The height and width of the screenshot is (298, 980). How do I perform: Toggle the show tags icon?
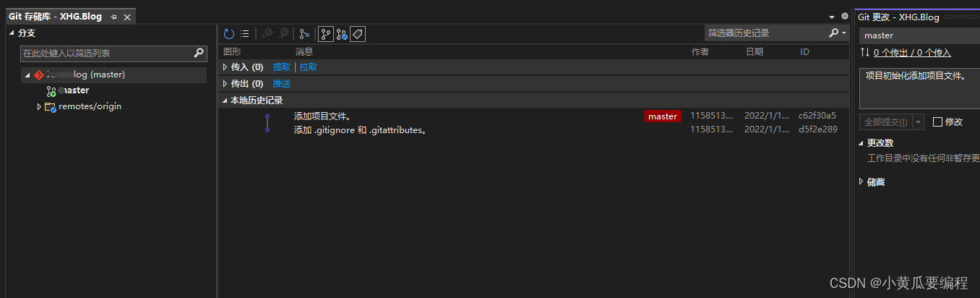click(358, 33)
